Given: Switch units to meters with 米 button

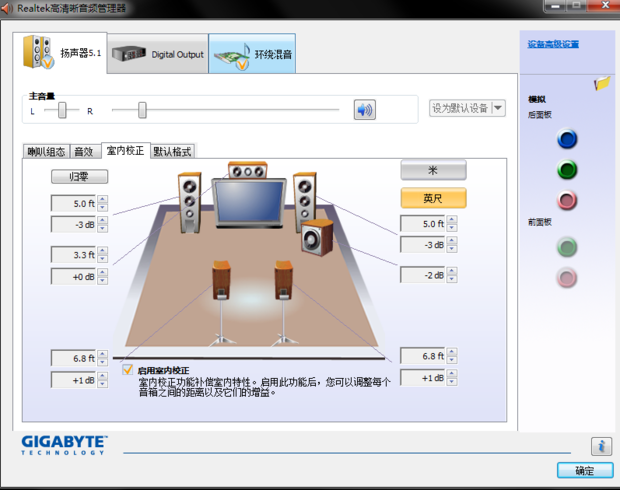Looking at the screenshot, I should pos(433,170).
